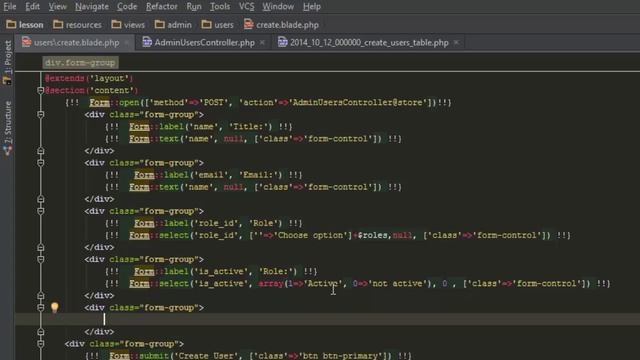Open the Project tool window from the sidebar
Image resolution: width=640 pixels, height=360 pixels.
(7, 62)
